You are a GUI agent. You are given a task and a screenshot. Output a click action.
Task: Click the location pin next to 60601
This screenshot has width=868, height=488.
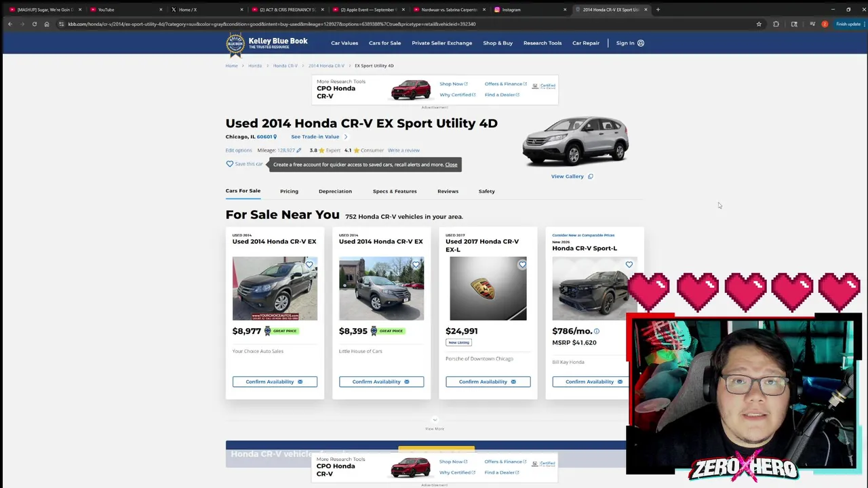(275, 137)
